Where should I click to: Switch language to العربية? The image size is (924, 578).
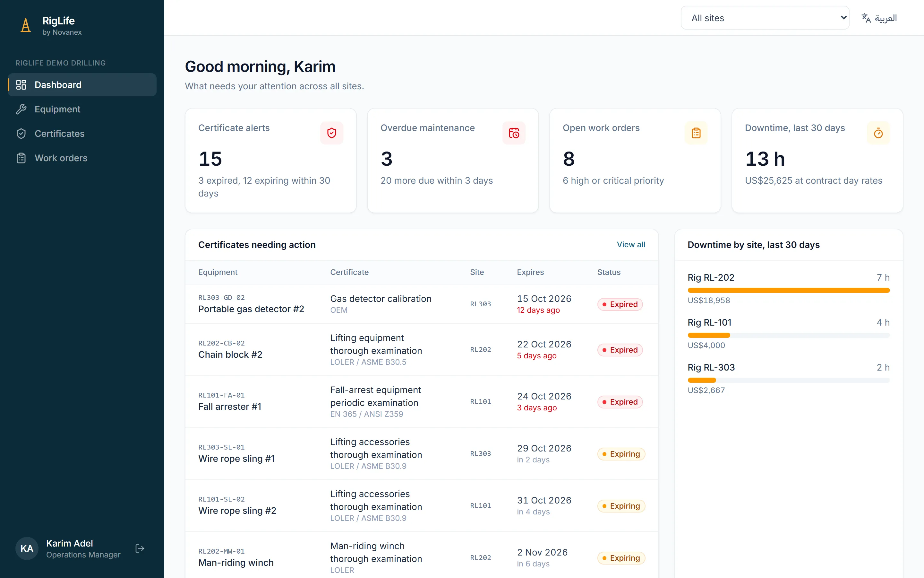pyautogui.click(x=879, y=18)
